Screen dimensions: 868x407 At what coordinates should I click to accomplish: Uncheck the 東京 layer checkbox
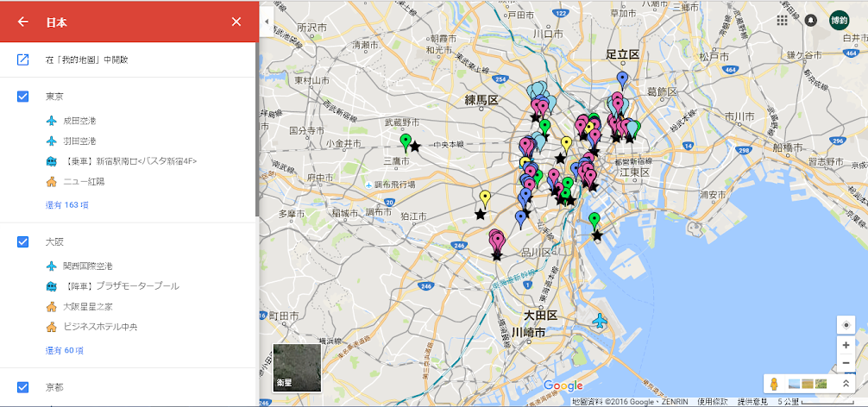pyautogui.click(x=23, y=97)
